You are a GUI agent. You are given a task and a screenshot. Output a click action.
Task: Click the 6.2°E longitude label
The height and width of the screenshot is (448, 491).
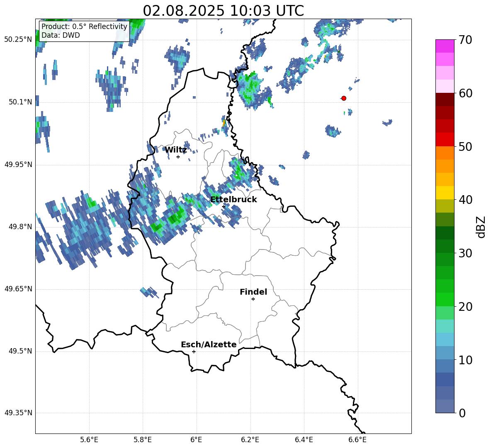[x=250, y=440]
